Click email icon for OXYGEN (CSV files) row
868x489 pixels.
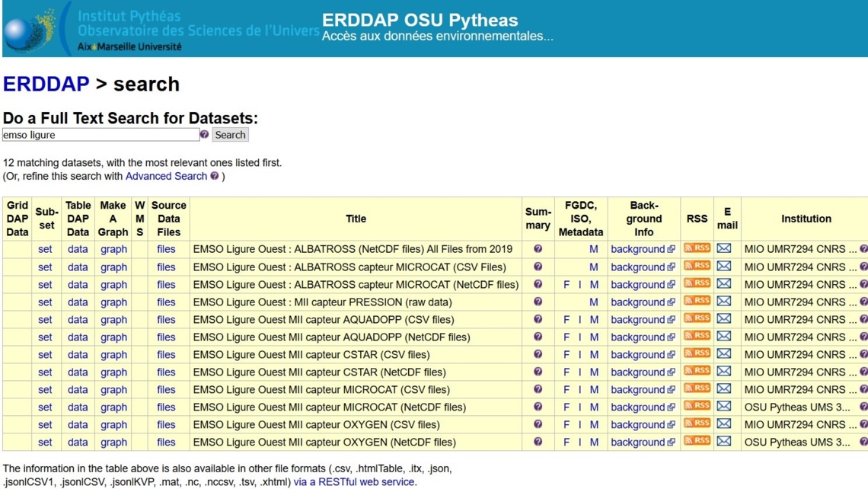724,423
